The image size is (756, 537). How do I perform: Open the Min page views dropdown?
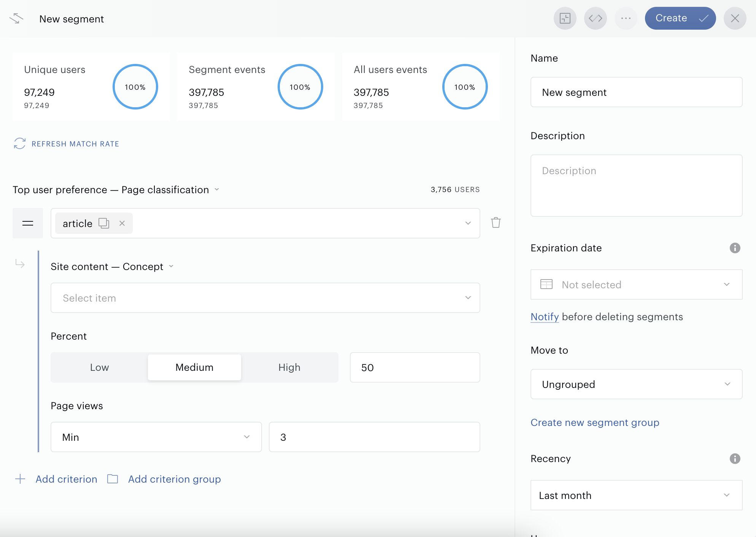tap(156, 437)
